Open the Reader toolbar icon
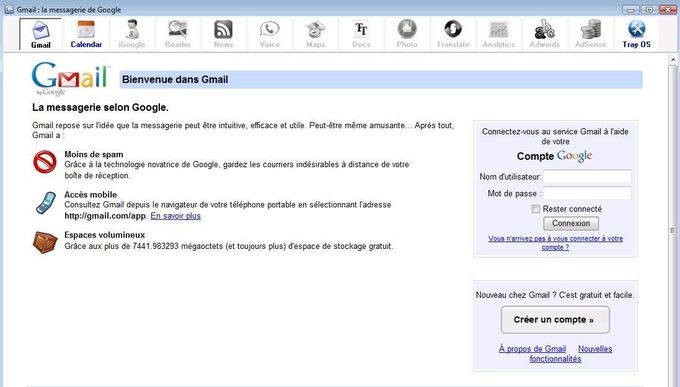Image resolution: width=680 pixels, height=387 pixels. pyautogui.click(x=177, y=34)
